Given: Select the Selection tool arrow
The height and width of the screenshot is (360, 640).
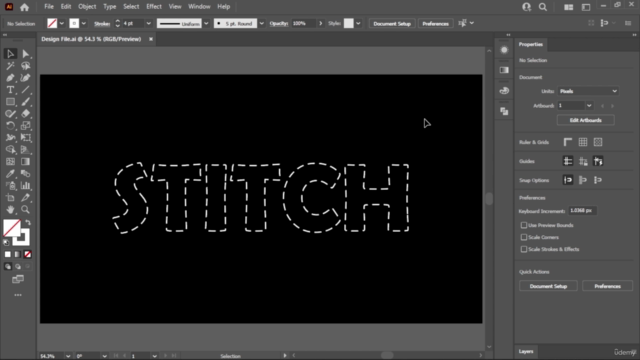Looking at the screenshot, I should [x=10, y=54].
